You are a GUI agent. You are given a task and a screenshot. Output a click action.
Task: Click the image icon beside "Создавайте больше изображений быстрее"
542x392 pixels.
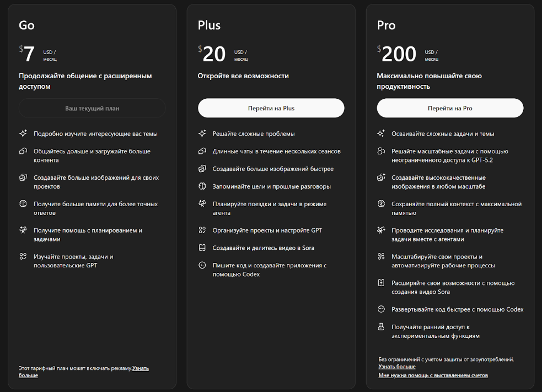click(x=202, y=169)
